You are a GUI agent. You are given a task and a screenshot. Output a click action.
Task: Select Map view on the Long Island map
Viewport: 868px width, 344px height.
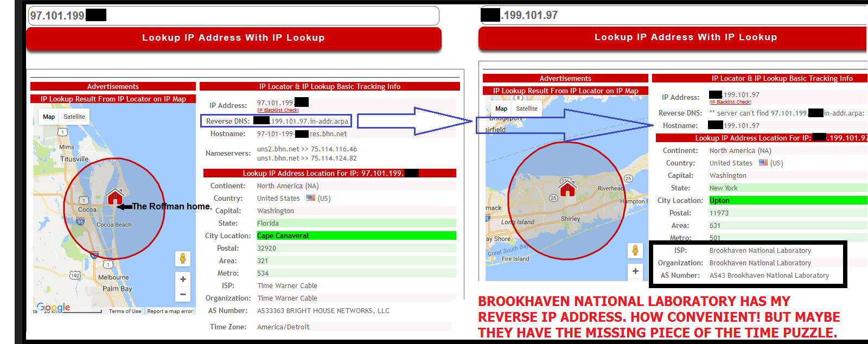click(501, 109)
